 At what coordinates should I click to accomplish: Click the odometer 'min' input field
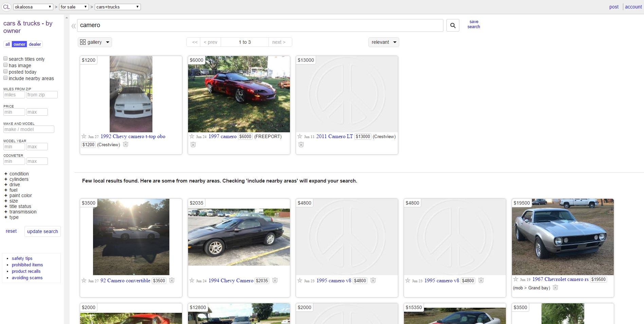click(x=14, y=161)
